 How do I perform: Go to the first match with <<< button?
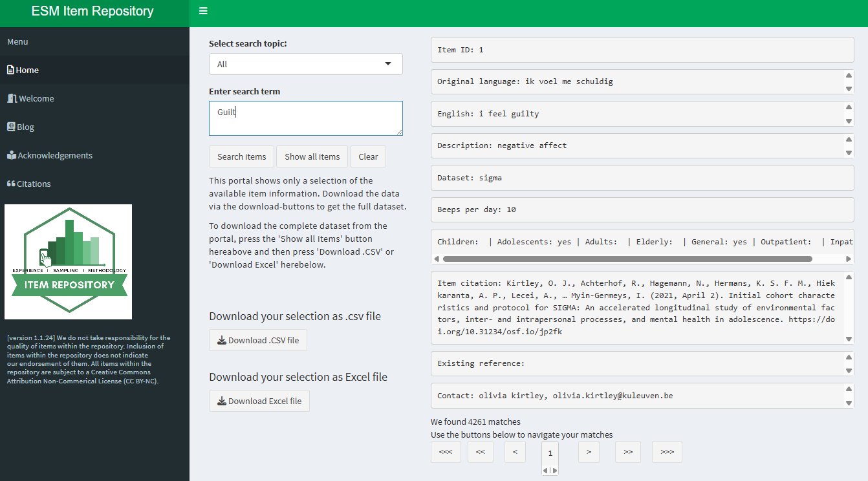pyautogui.click(x=446, y=452)
